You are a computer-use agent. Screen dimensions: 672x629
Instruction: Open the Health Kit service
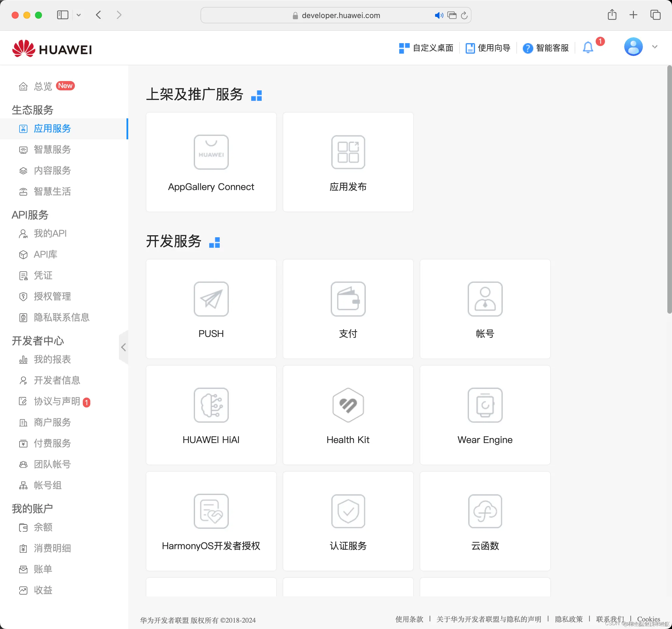point(348,415)
